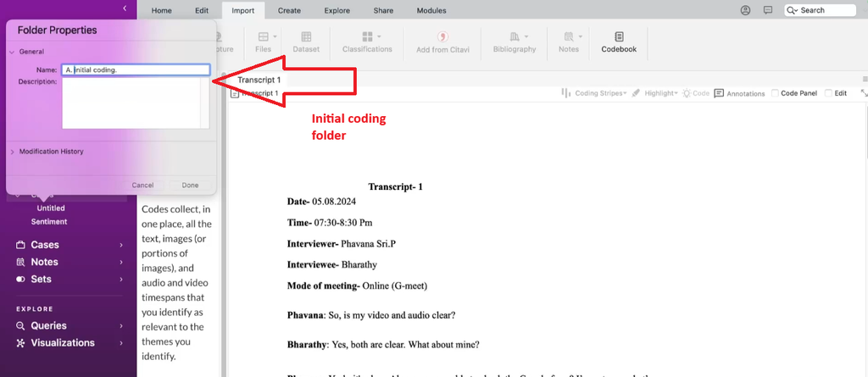Click the Queries magnifier icon in sidebar

pyautogui.click(x=20, y=325)
